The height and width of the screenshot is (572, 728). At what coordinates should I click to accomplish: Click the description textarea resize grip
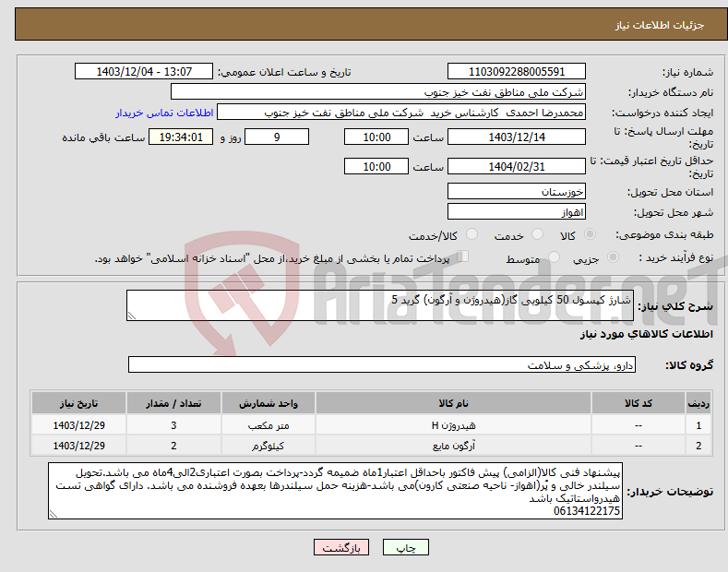click(132, 316)
